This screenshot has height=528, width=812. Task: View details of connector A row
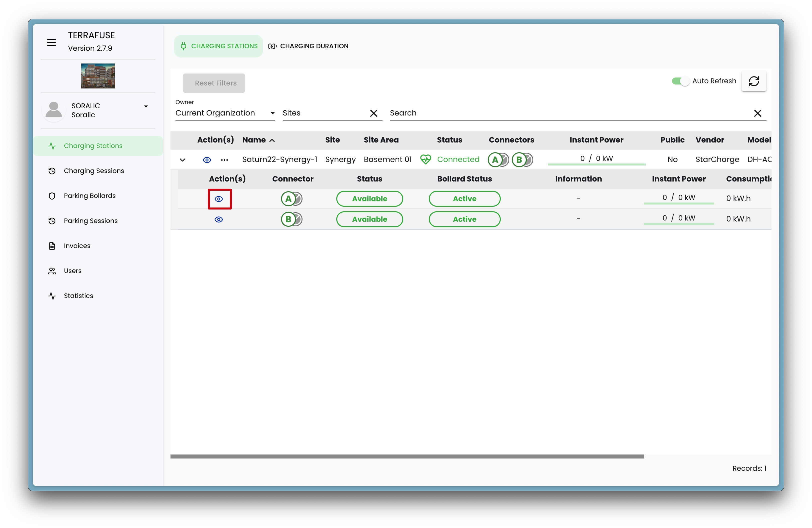pyautogui.click(x=219, y=199)
